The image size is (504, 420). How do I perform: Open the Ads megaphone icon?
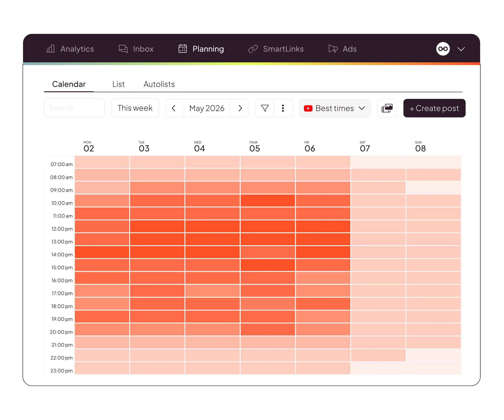coord(333,49)
